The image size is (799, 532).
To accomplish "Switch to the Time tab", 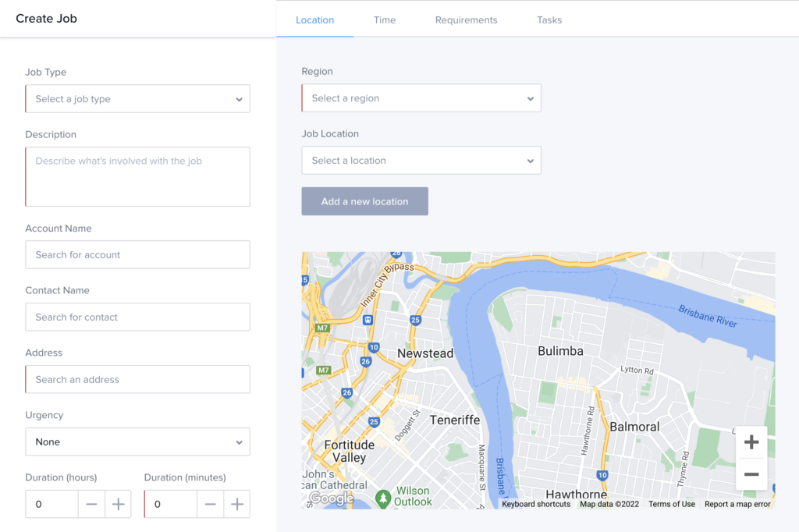I will point(384,20).
